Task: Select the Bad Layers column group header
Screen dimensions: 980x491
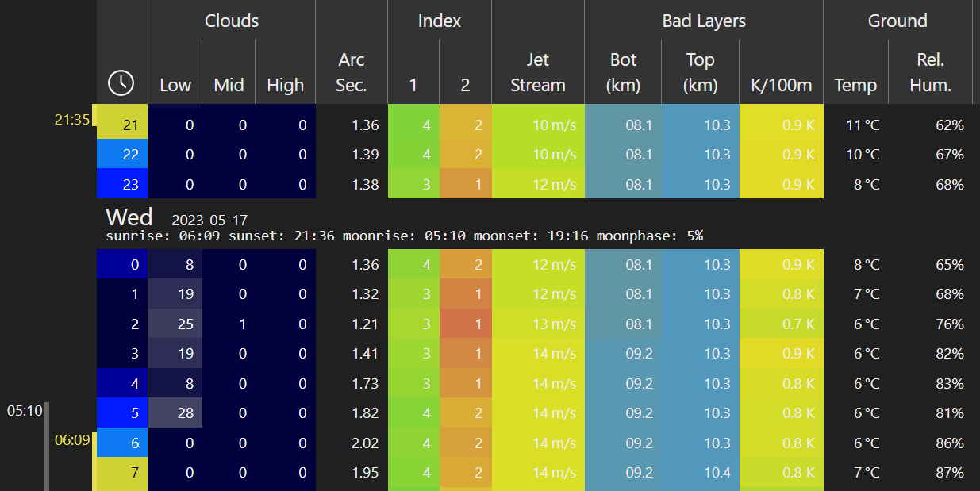Action: point(704,21)
